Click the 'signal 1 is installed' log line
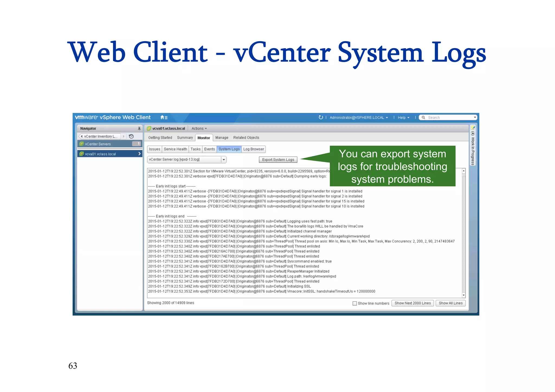The height and width of the screenshot is (392, 555). [x=255, y=191]
